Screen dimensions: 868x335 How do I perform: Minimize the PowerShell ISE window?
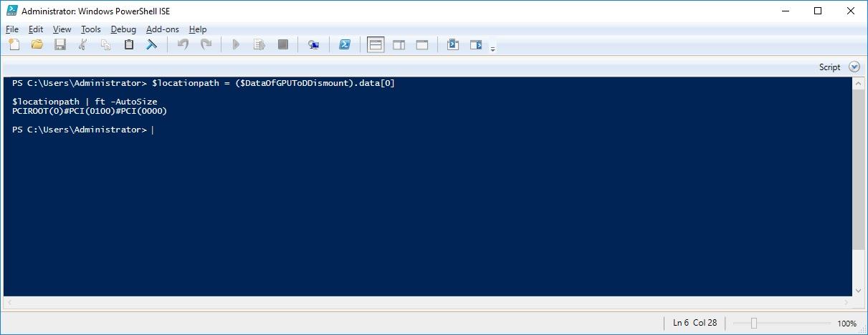[785, 11]
